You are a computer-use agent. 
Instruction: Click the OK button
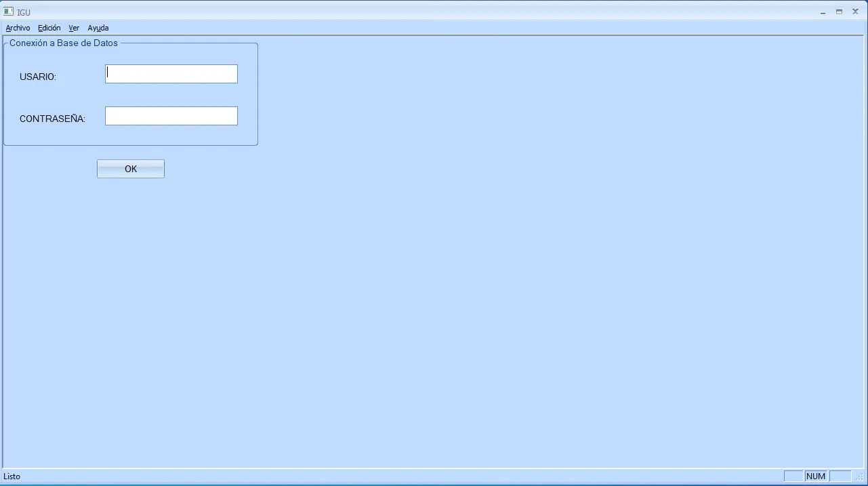pos(131,169)
